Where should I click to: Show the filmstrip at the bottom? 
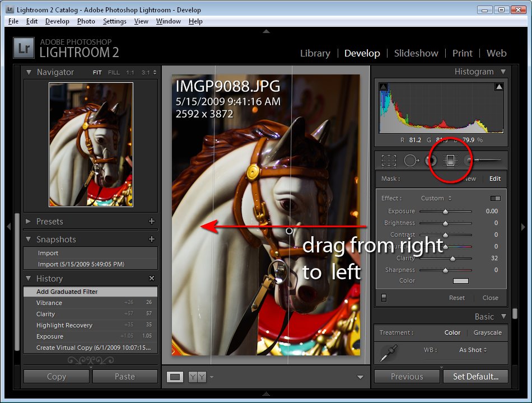pyautogui.click(x=267, y=394)
